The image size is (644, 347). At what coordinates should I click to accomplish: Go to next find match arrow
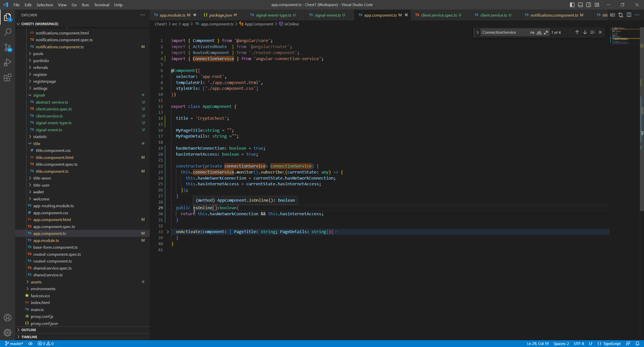[585, 32]
